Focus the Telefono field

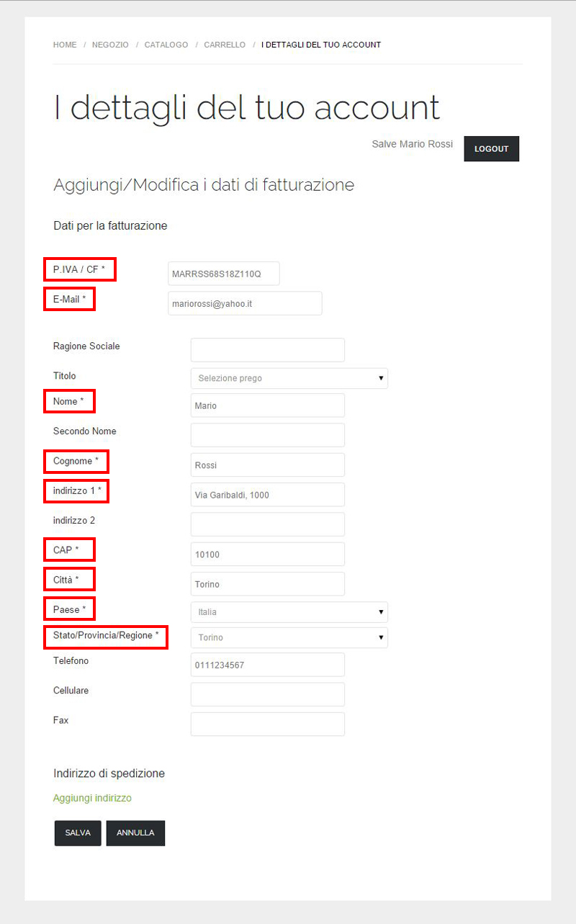268,665
